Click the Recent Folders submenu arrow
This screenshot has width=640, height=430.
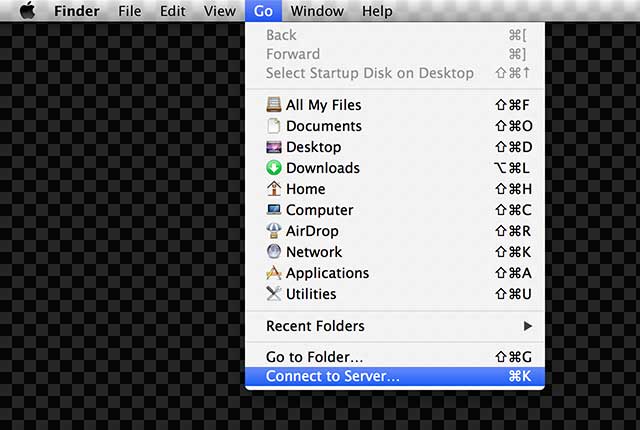pos(528,326)
